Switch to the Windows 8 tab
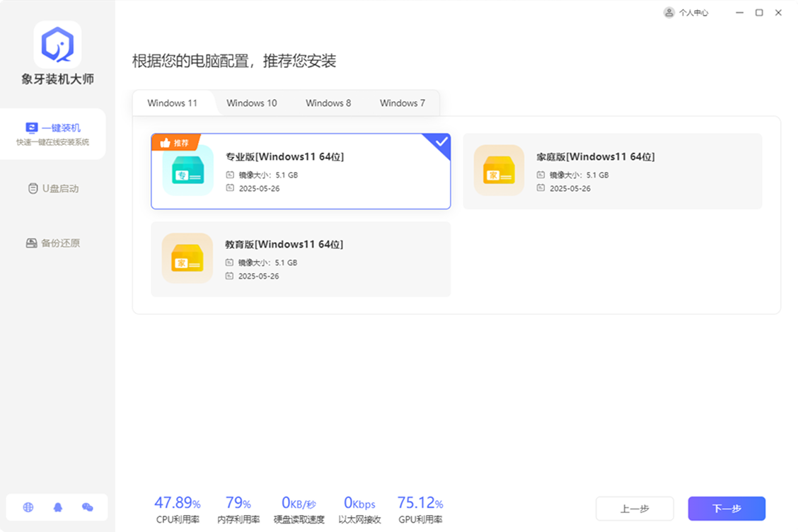798x532 pixels. point(328,103)
